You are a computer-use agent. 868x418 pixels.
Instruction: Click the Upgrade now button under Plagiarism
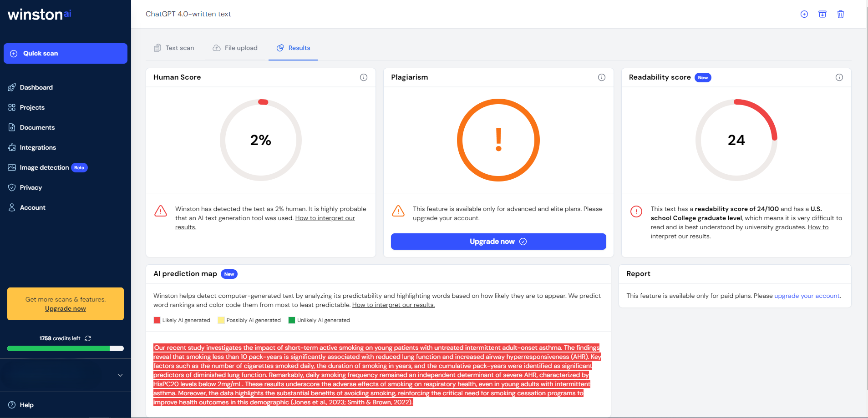498,242
